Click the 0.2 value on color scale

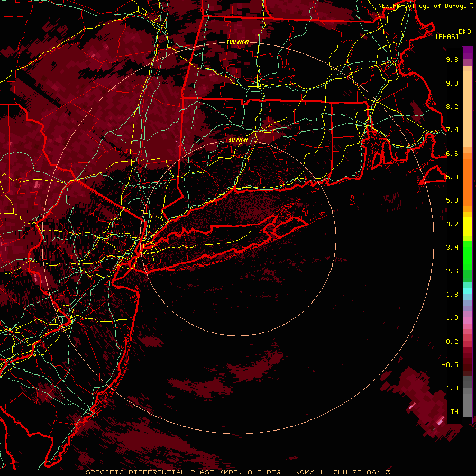(452, 342)
